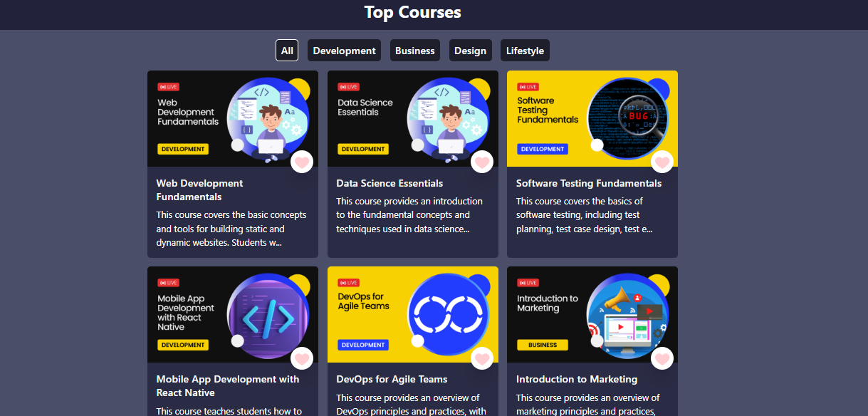
Task: Show only Business courses
Action: [x=414, y=51]
